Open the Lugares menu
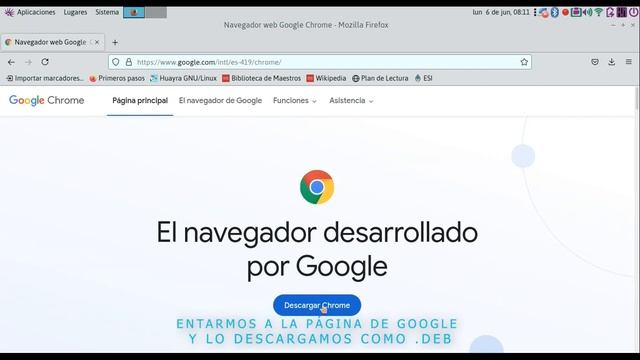This screenshot has height=360, width=640. coord(75,12)
